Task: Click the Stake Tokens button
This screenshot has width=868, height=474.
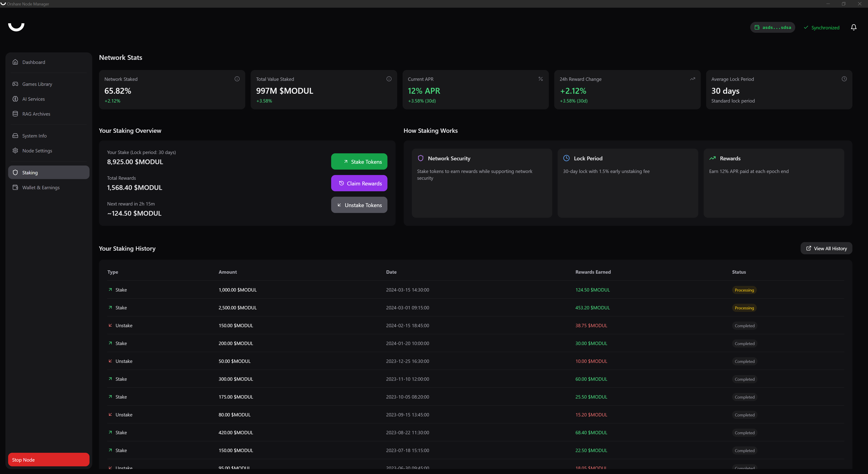Action: 359,161
